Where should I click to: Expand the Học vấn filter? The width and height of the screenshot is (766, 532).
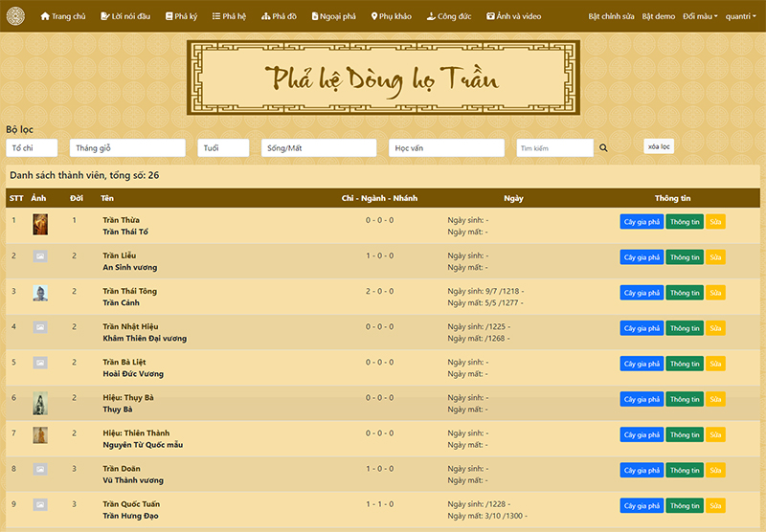click(446, 148)
